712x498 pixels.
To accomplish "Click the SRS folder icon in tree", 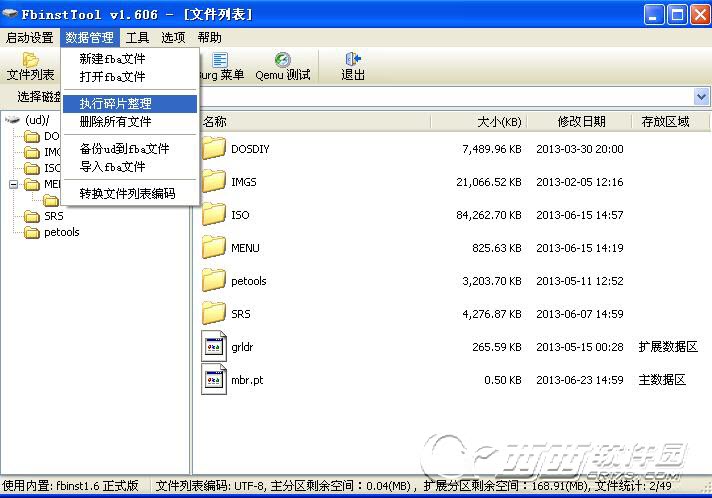I will pyautogui.click(x=32, y=216).
